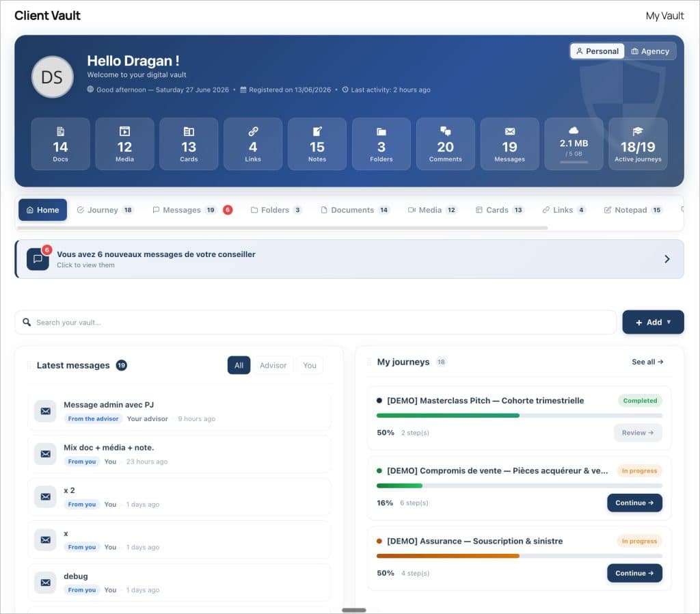This screenshot has height=614, width=700.
Task: Open [DEMO] Assurance — Souscription & sinistre title
Action: click(474, 541)
